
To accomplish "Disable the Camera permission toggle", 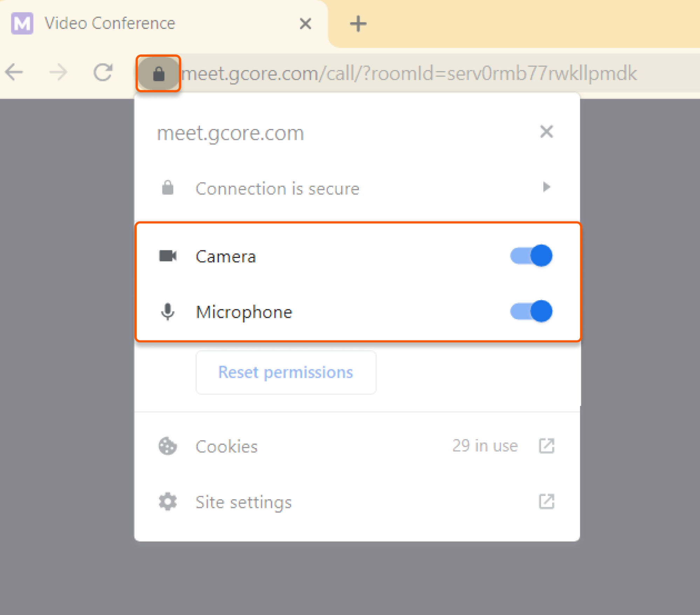I will 531,256.
